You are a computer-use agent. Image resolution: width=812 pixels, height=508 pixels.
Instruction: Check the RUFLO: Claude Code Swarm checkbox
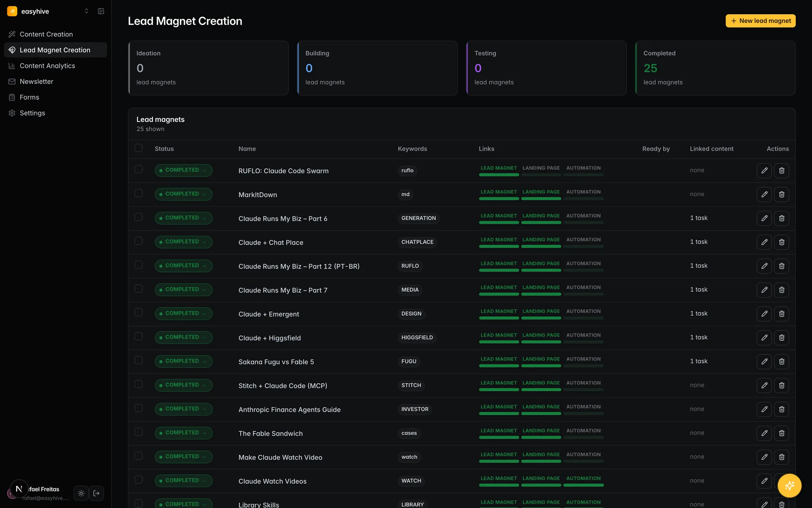coord(138,169)
